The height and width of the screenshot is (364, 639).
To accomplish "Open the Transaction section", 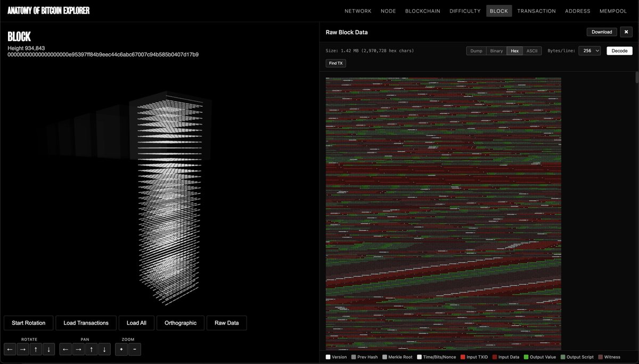I will tap(536, 11).
